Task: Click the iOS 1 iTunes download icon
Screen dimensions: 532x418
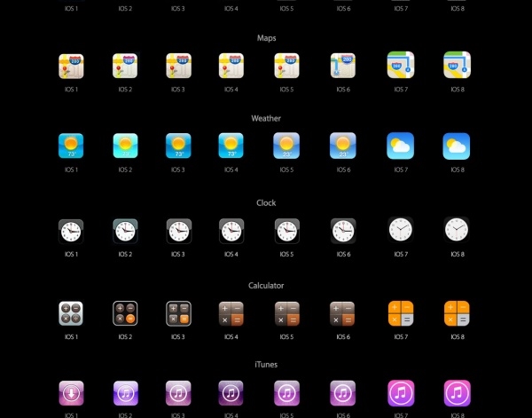Action: [x=71, y=393]
